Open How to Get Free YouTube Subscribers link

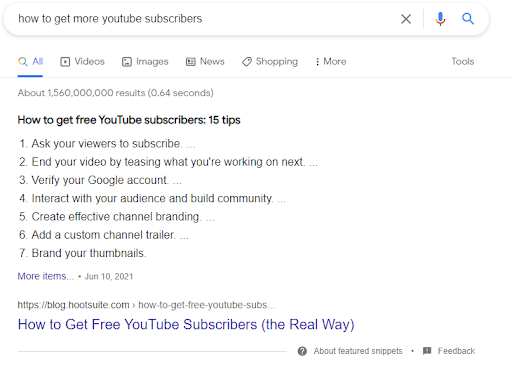click(186, 324)
